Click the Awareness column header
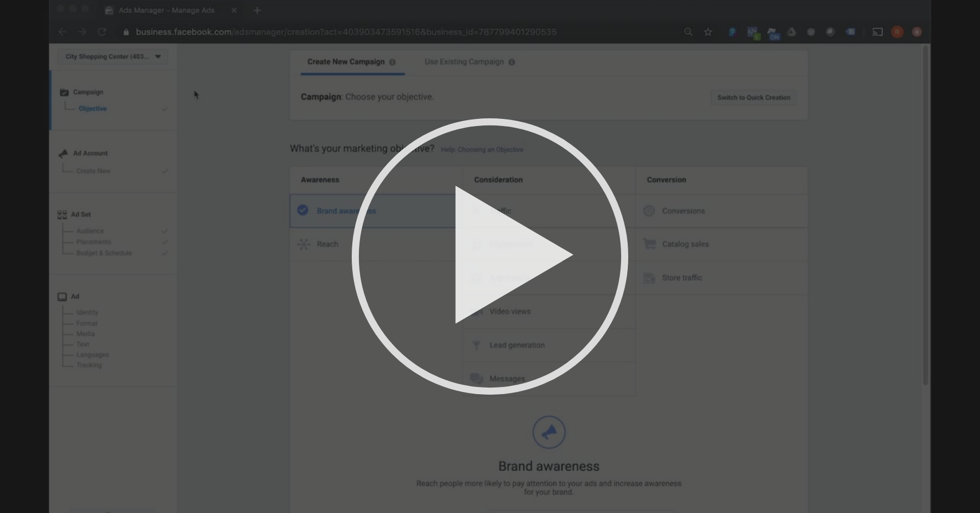This screenshot has height=513, width=980. (320, 180)
